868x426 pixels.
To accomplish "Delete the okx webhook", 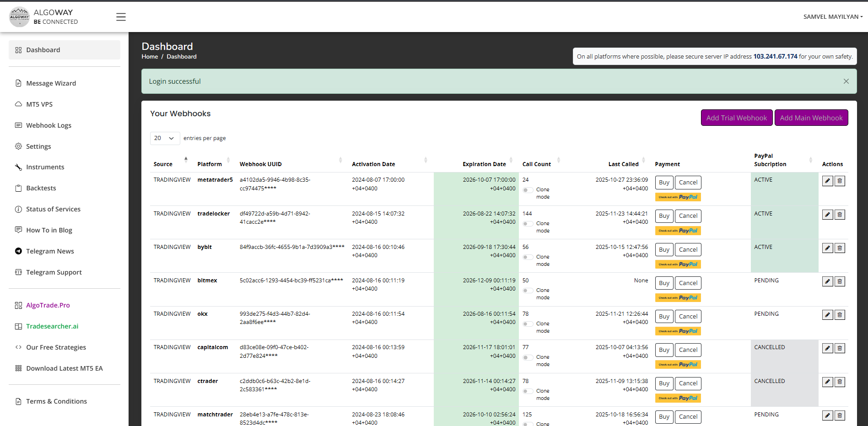I will point(840,315).
